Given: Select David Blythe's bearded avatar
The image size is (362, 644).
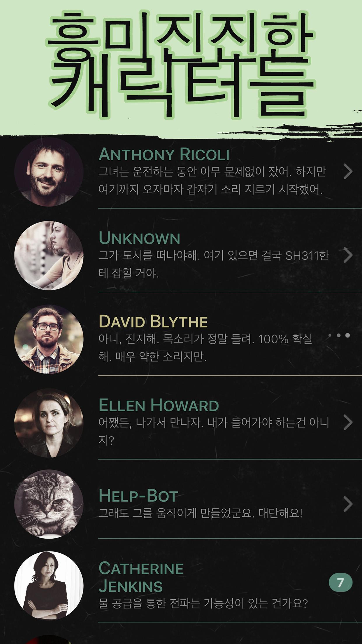Looking at the screenshot, I should click(49, 339).
